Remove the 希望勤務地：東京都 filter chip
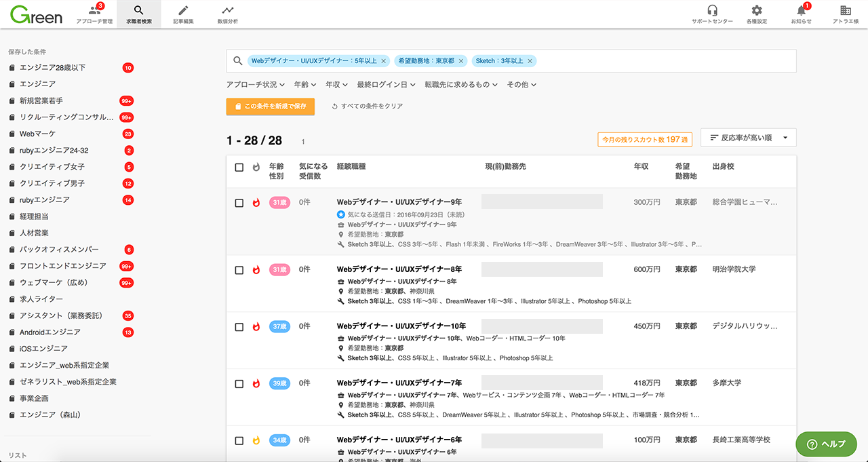Screen dimensions: 868x462 pos(461,61)
